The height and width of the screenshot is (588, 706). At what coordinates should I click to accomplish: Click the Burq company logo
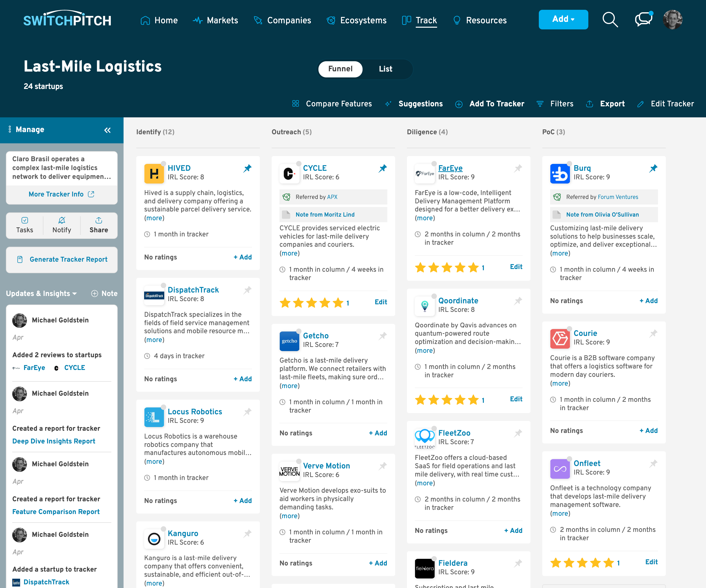pyautogui.click(x=560, y=173)
